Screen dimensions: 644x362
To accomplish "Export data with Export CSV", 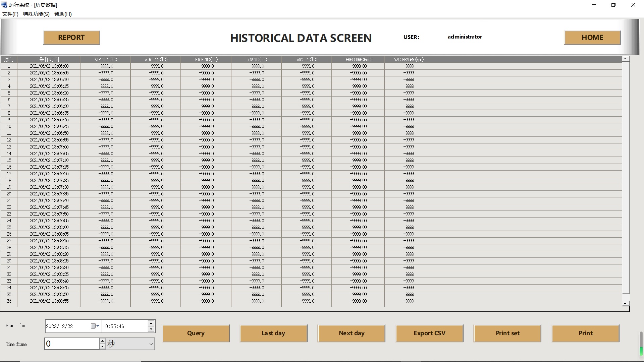I will [x=429, y=333].
